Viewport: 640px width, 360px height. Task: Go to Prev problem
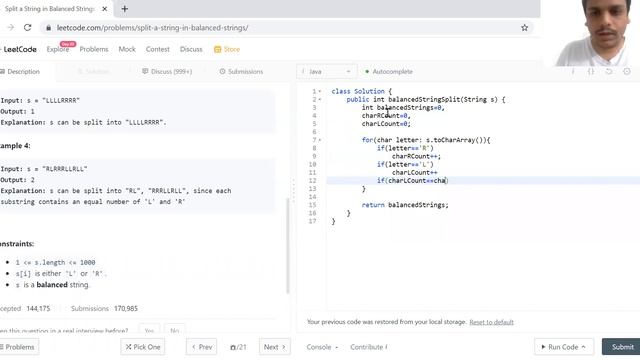(202, 347)
